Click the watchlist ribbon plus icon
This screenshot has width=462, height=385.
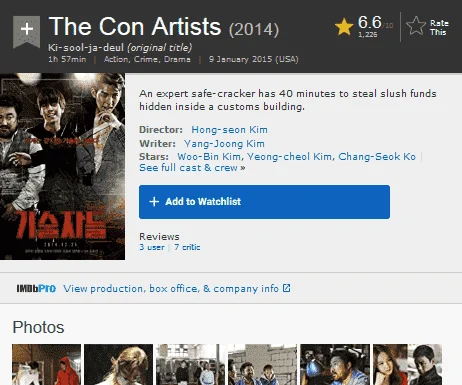click(26, 31)
